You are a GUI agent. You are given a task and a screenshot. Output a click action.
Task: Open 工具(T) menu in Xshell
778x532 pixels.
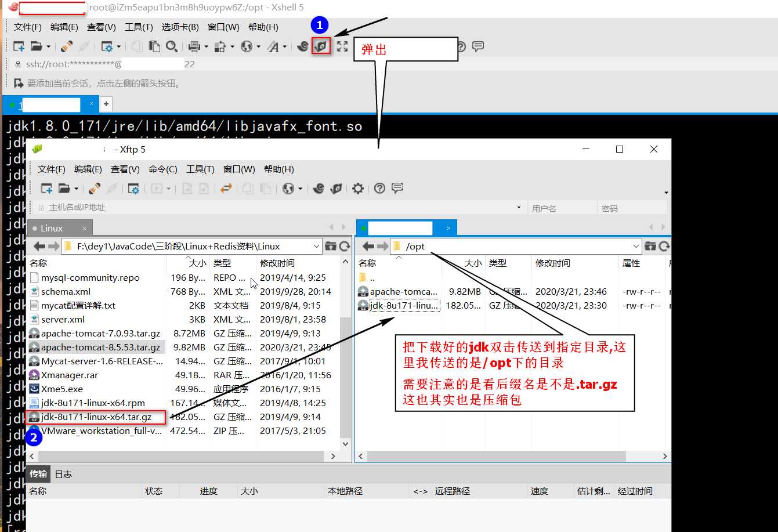tap(139, 27)
